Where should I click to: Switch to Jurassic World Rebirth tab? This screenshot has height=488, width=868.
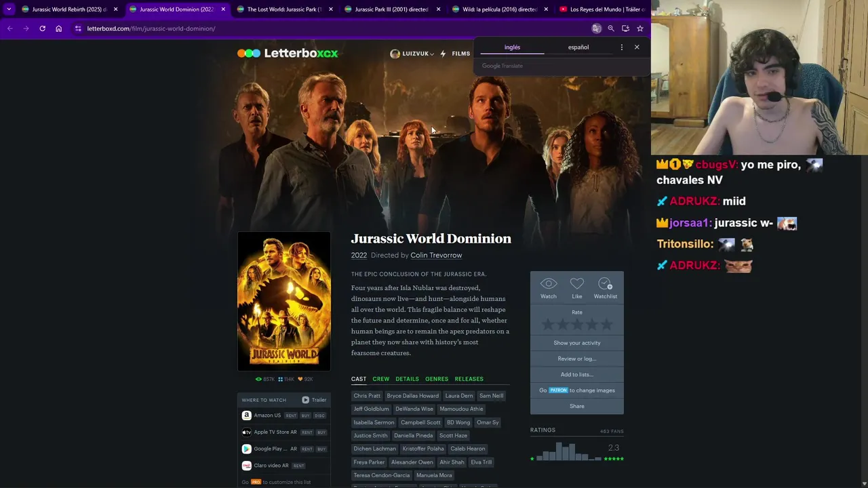point(69,9)
